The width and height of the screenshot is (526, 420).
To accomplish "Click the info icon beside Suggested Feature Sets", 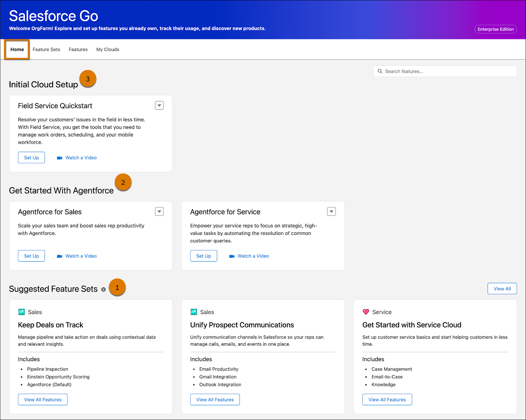I will (104, 290).
